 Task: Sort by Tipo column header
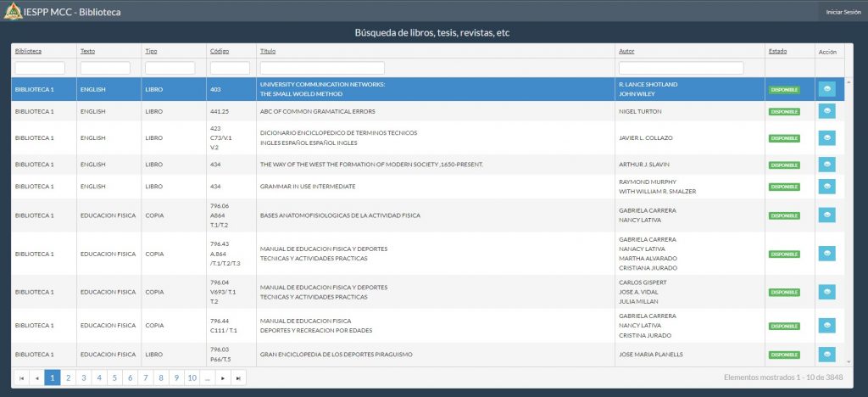tap(151, 51)
